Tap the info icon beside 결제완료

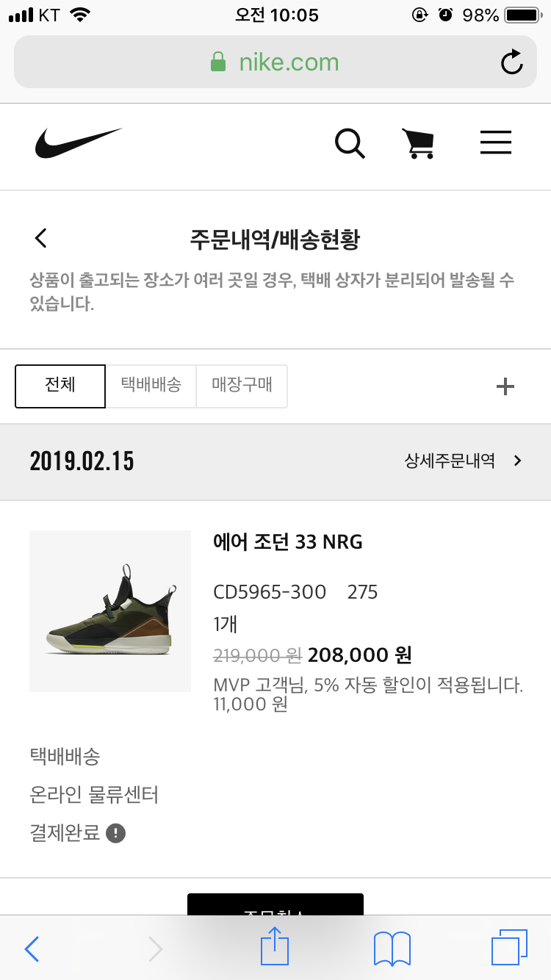116,833
